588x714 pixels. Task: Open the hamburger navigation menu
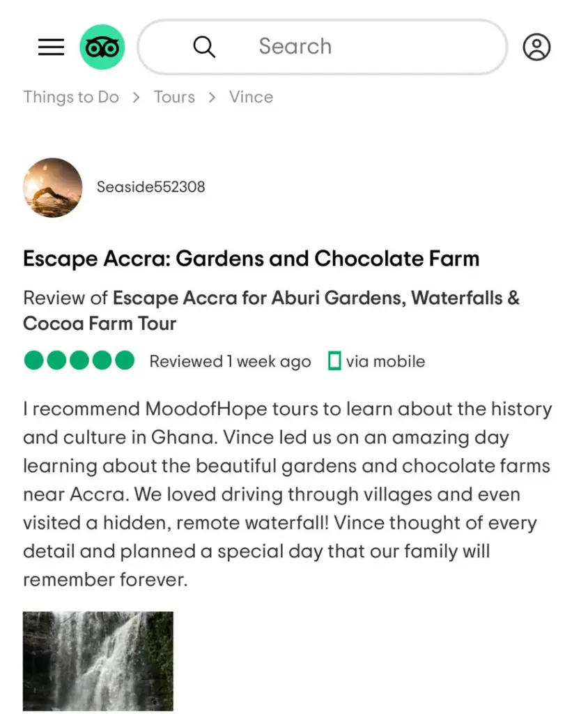(x=51, y=47)
